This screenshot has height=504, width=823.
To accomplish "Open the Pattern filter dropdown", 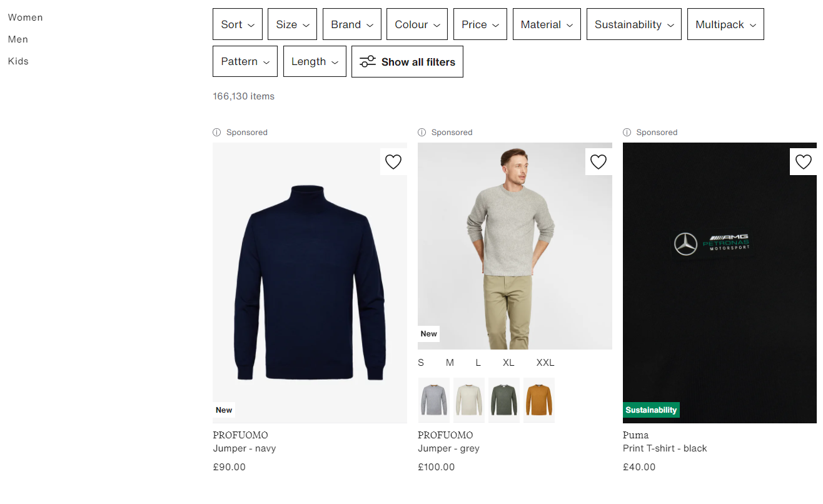I will click(x=245, y=61).
